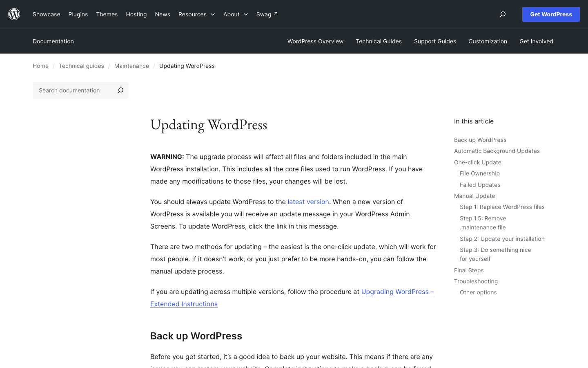Expand the Resources dropdown menu
Screen dimensions: 588x368
pyautogui.click(x=196, y=14)
